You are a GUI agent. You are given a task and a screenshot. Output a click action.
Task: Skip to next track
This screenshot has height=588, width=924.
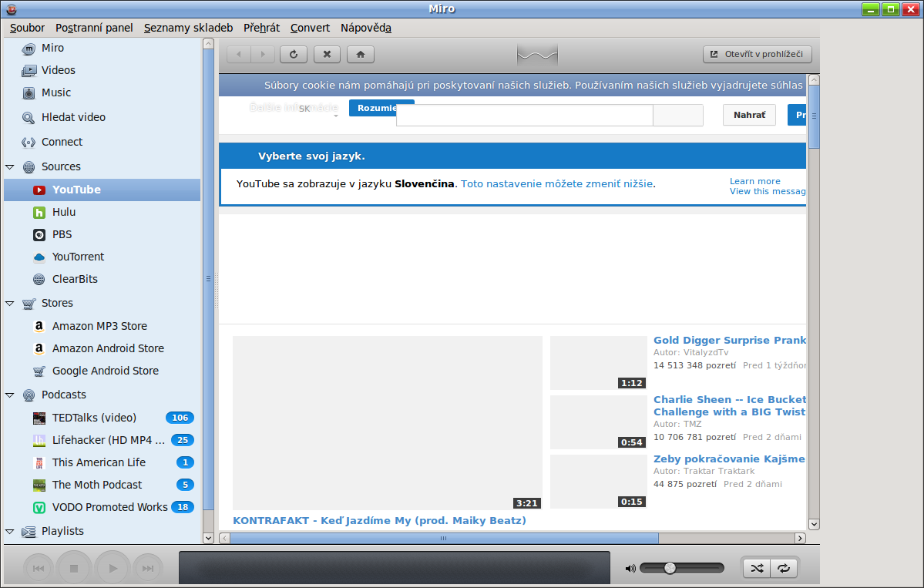coord(148,569)
